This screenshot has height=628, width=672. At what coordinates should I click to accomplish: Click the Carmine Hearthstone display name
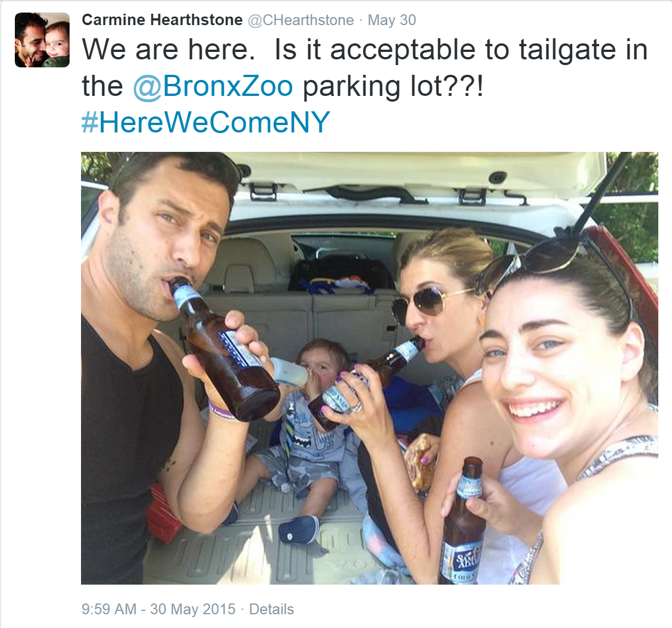tap(162, 20)
